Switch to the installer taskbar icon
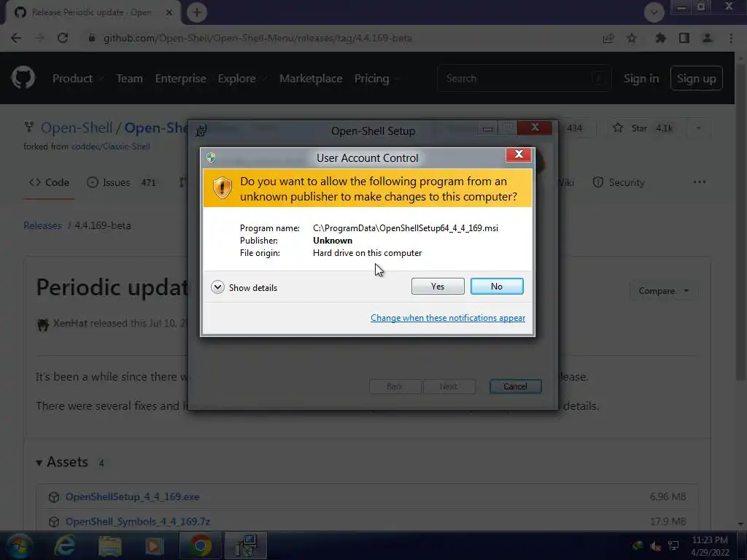This screenshot has width=747, height=560. pyautogui.click(x=245, y=545)
